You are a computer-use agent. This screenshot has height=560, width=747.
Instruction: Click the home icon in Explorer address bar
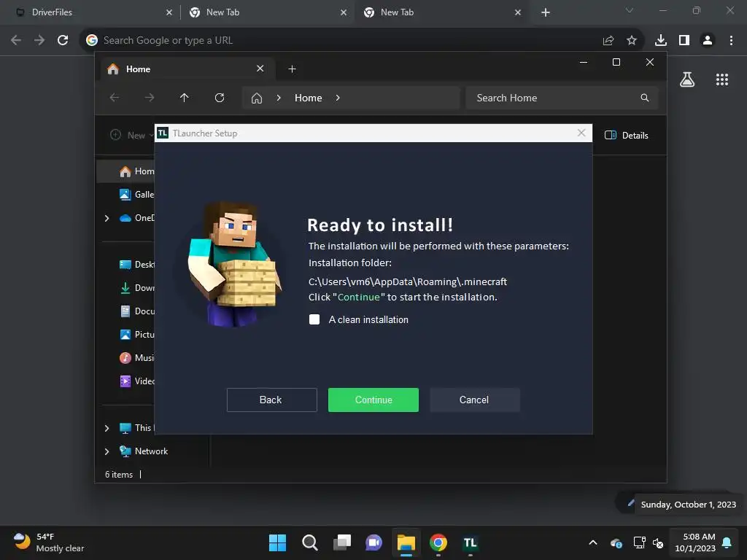coord(257,98)
